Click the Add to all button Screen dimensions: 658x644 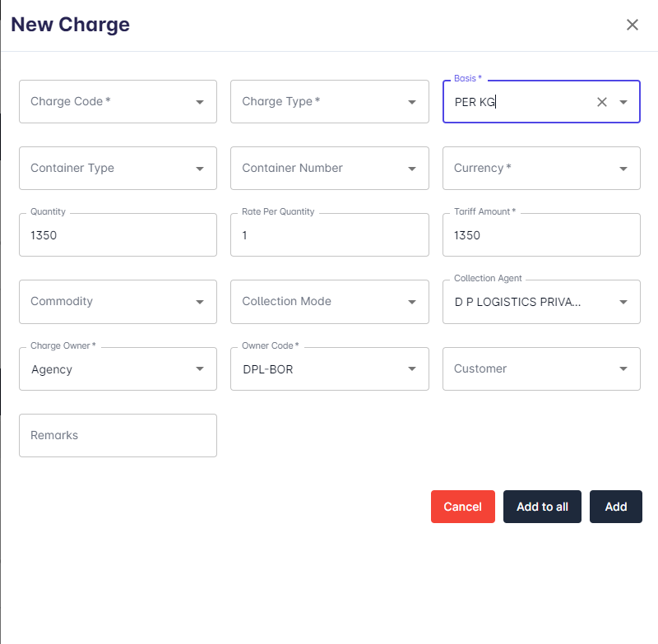[x=542, y=507]
